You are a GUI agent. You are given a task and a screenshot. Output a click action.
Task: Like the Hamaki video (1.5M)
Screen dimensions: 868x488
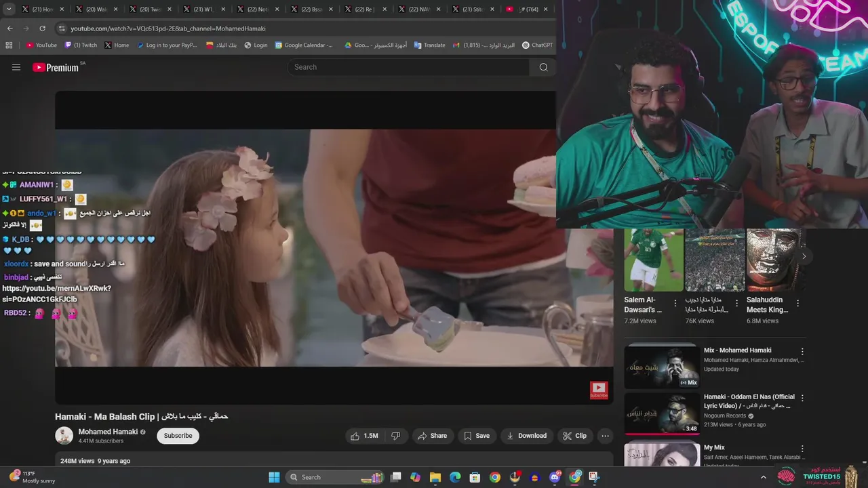pyautogui.click(x=364, y=436)
